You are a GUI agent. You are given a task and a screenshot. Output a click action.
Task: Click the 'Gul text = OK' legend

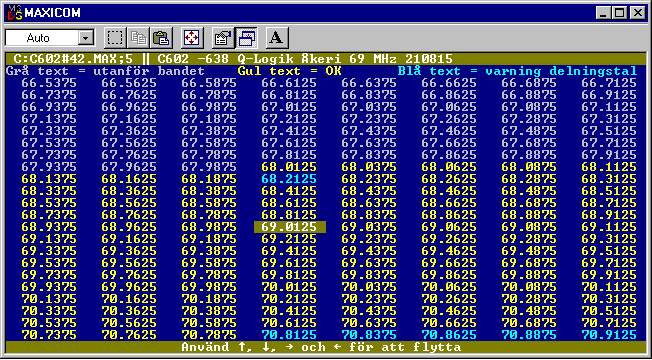tap(289, 71)
